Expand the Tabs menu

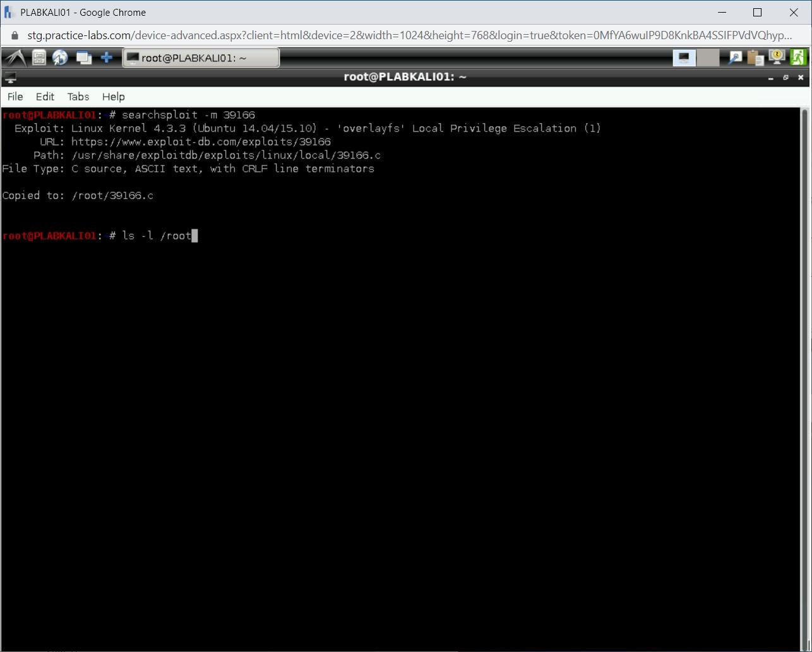[78, 97]
